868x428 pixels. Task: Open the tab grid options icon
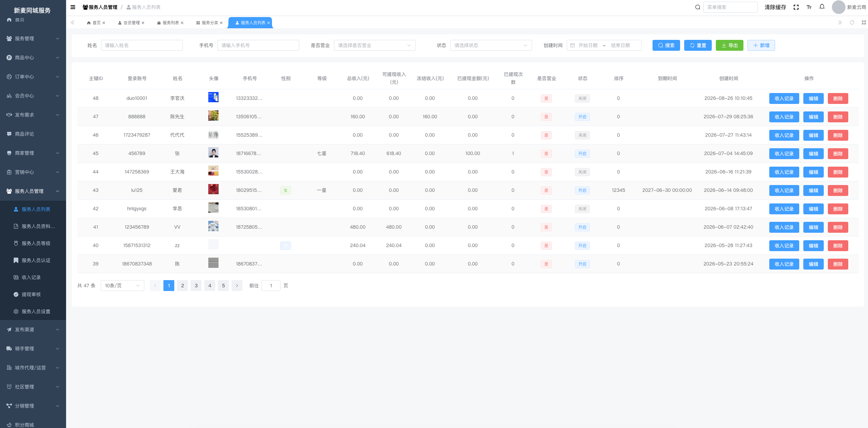click(x=864, y=22)
